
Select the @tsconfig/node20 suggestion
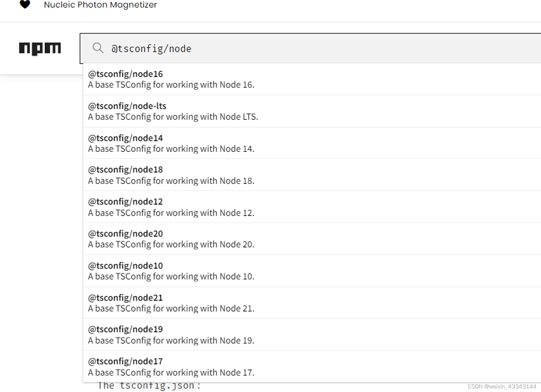point(312,239)
